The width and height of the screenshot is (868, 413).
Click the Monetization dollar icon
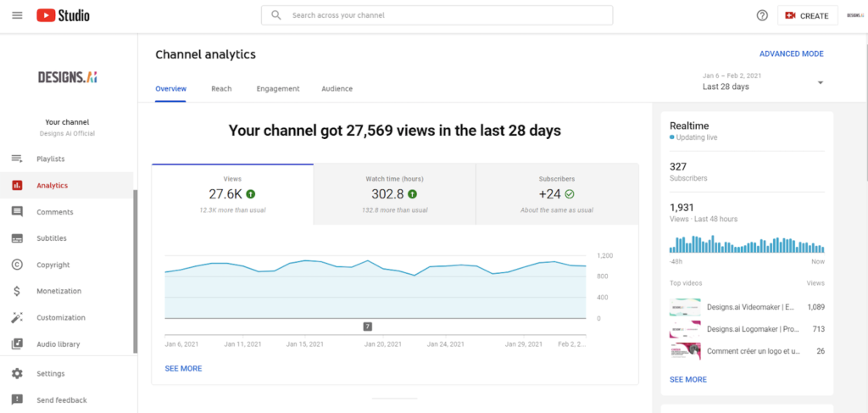click(x=17, y=291)
